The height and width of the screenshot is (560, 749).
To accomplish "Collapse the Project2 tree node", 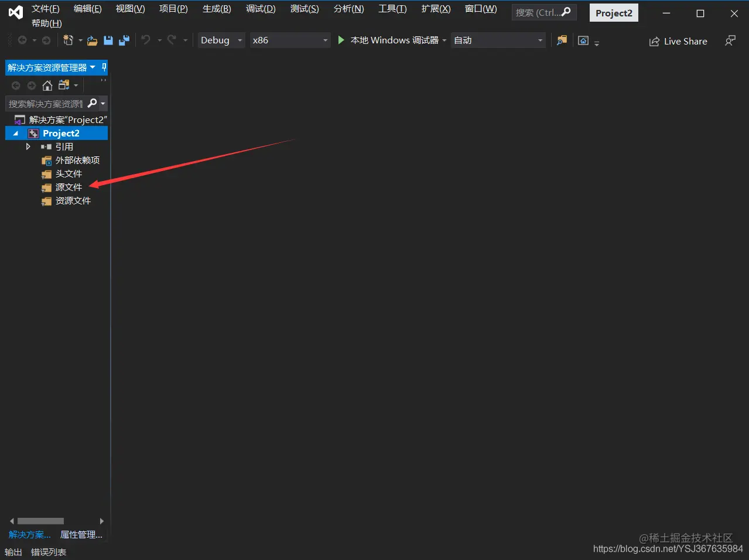I will (x=16, y=134).
